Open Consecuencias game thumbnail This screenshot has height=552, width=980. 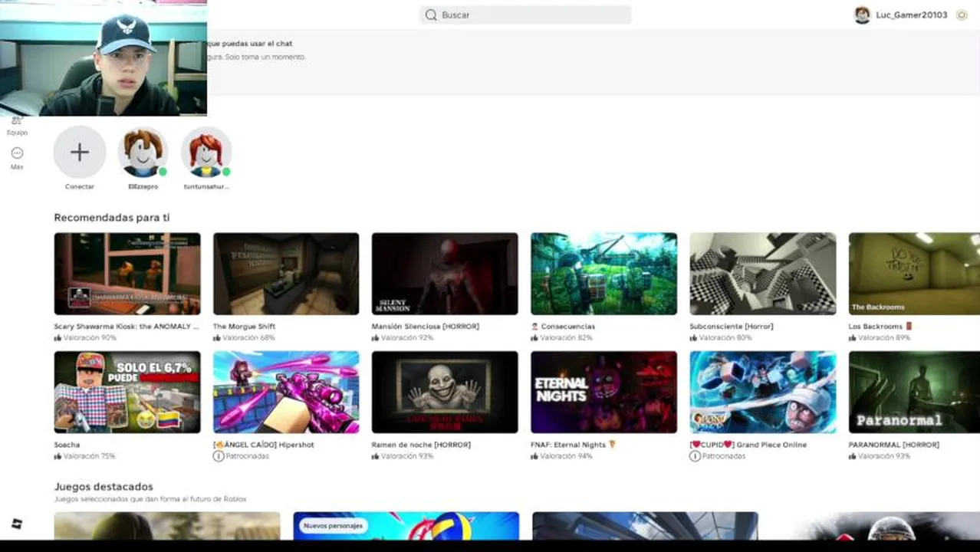603,274
